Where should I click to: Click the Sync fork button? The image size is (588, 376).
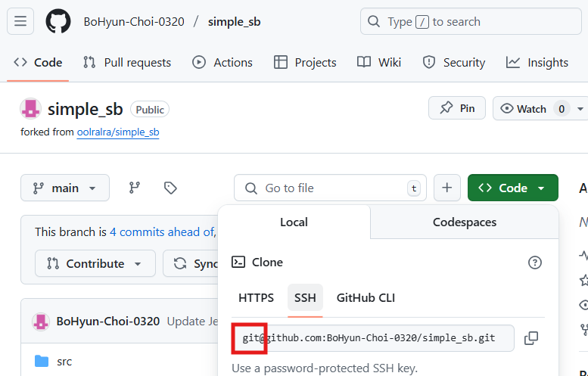pos(191,263)
